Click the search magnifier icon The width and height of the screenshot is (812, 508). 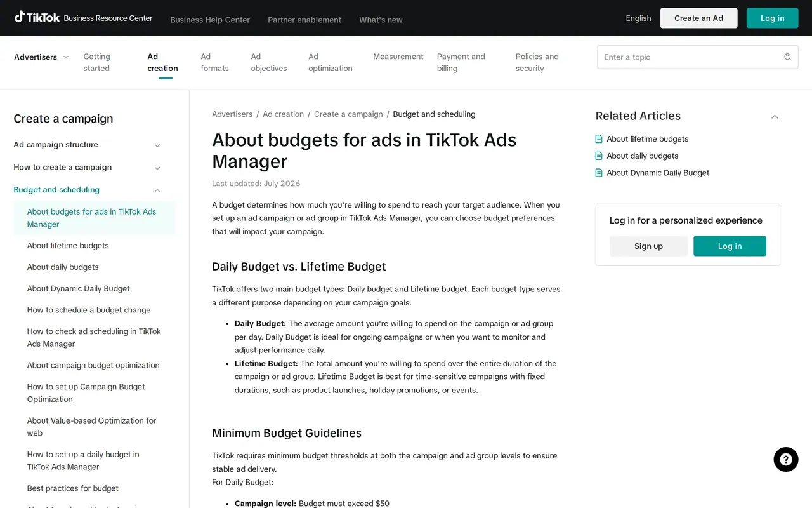(x=787, y=57)
